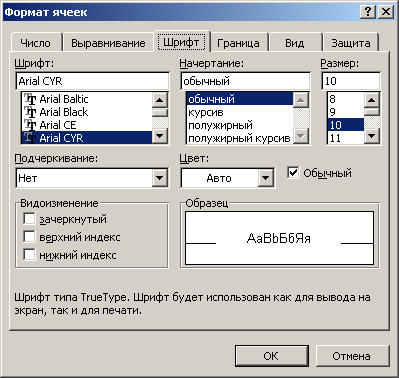Pick font size 11
Screen dimensions: 399x378
coord(346,138)
